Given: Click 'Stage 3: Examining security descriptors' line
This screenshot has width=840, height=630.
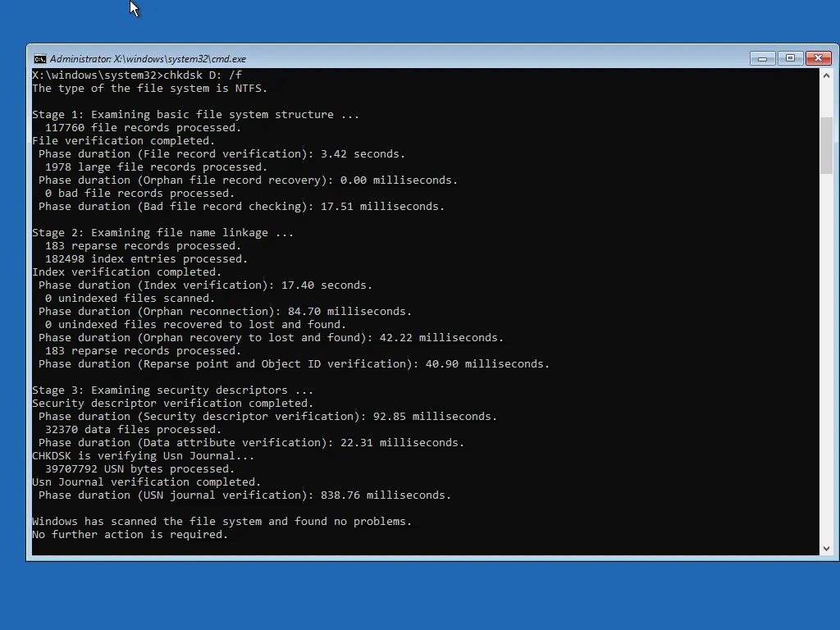Looking at the screenshot, I should pyautogui.click(x=172, y=390).
